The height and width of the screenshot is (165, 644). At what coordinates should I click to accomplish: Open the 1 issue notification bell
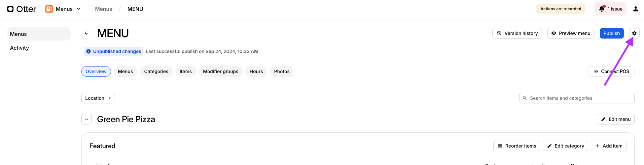pos(610,9)
